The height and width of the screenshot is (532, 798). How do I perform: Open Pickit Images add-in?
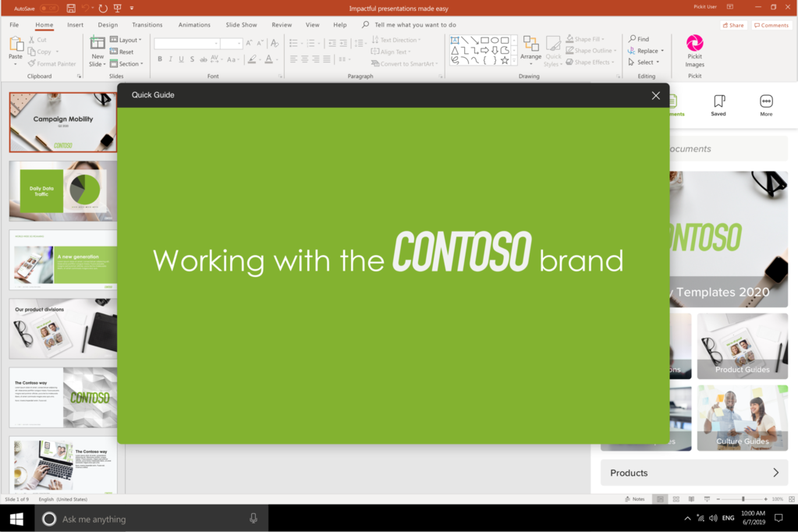[x=695, y=51]
